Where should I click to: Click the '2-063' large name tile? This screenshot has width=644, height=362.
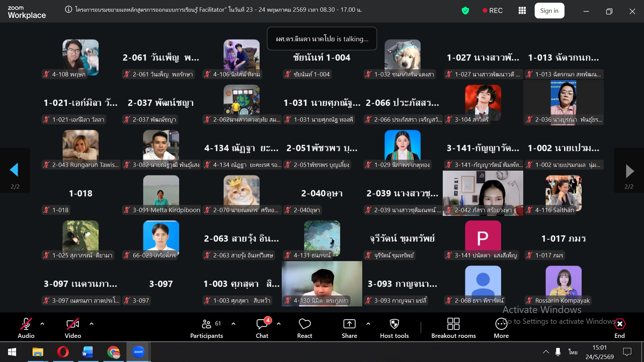pyautogui.click(x=241, y=238)
